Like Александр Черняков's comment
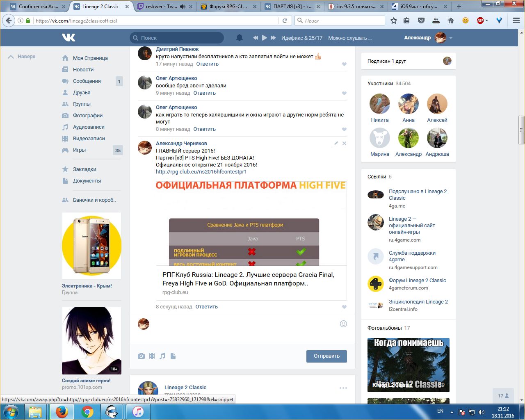This screenshot has height=420, width=525. 344,307
